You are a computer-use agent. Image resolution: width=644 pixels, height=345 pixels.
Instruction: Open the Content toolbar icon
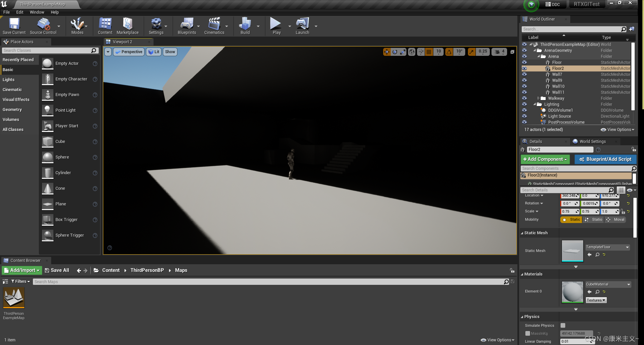click(105, 26)
